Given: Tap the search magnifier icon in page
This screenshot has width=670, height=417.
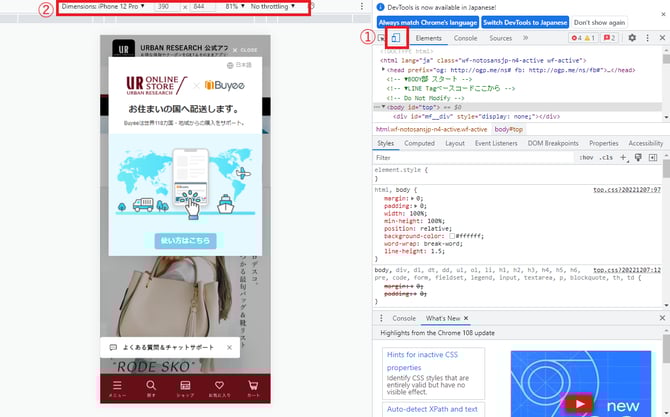Looking at the screenshot, I should pyautogui.click(x=151, y=385).
